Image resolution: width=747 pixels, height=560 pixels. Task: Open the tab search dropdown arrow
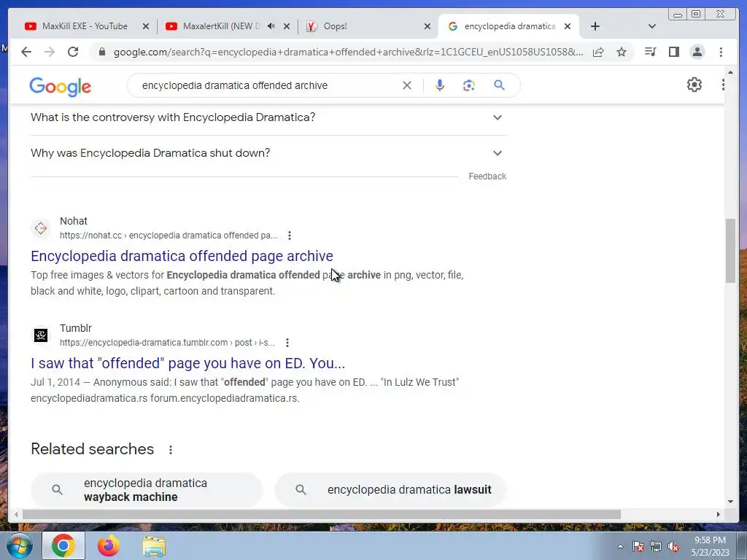651,26
